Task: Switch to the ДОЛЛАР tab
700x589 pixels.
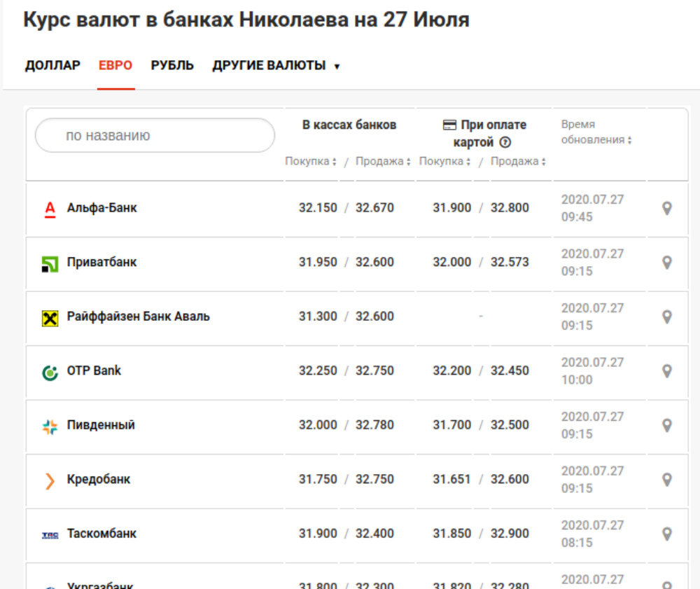Action: tap(52, 66)
